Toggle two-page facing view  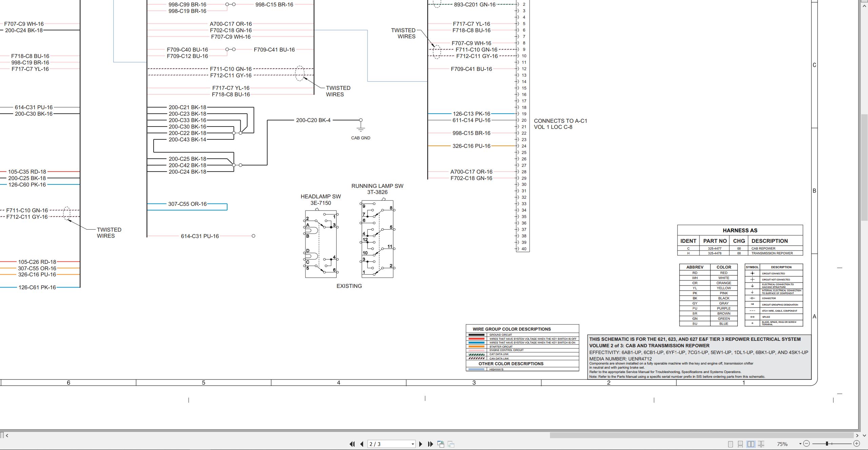coord(751,444)
